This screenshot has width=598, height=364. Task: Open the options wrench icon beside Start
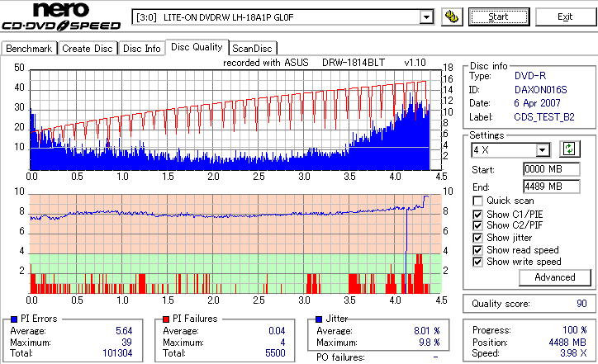[x=452, y=17]
